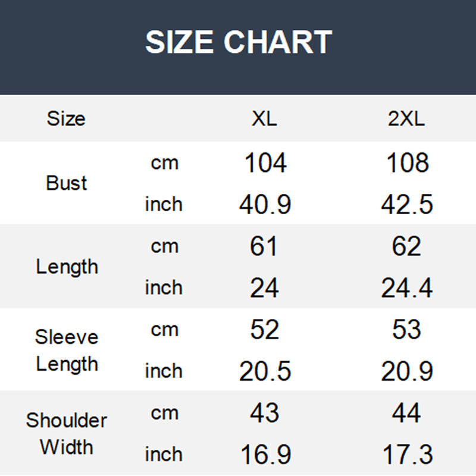Click XL shoulder inch value 16.9
Screen dimensions: 476x476
coord(265,455)
